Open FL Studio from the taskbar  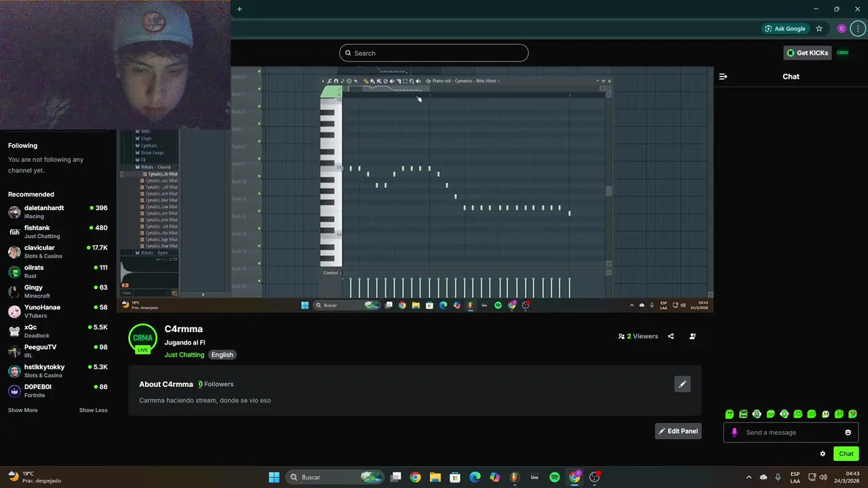(515, 477)
